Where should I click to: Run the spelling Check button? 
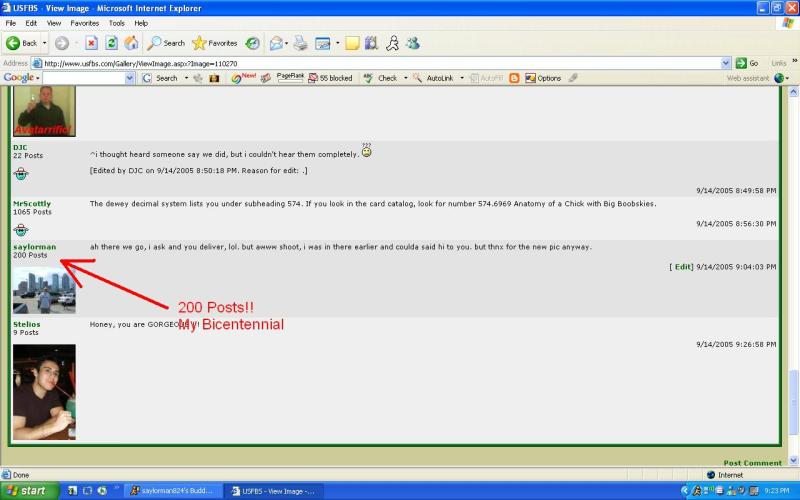point(380,78)
